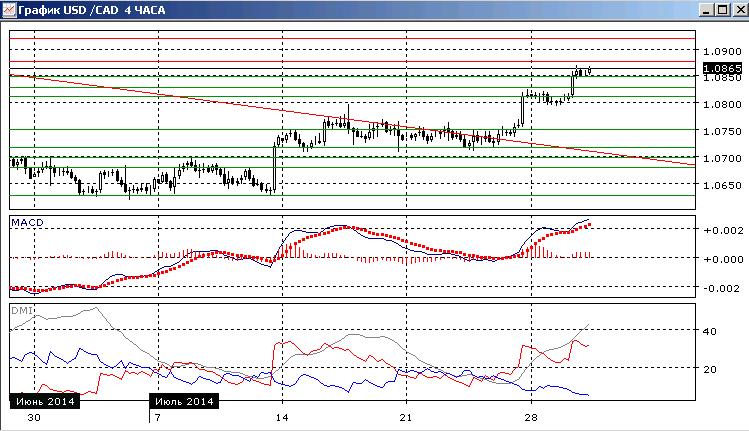Click the 20 level on DMI scale
Screen dimensions: 749x431
click(710, 369)
